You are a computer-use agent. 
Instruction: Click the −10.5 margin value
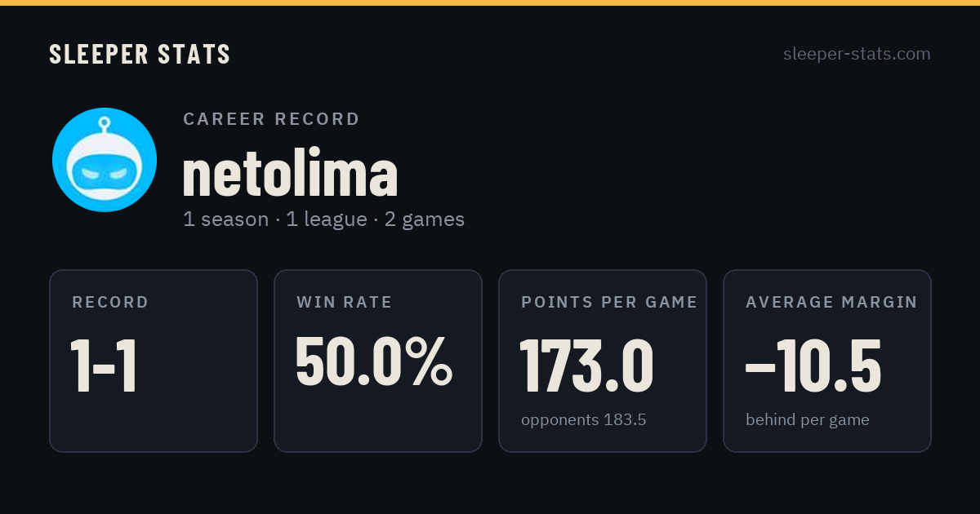click(813, 365)
